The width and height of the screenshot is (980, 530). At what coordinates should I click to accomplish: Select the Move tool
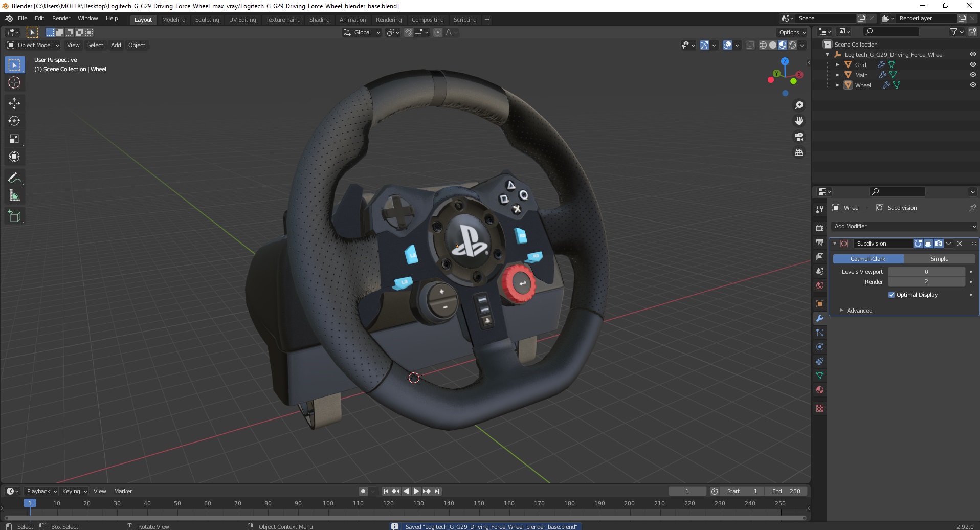(14, 103)
